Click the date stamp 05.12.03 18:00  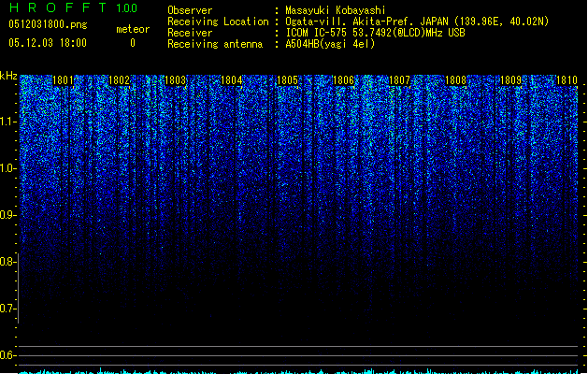coord(48,43)
